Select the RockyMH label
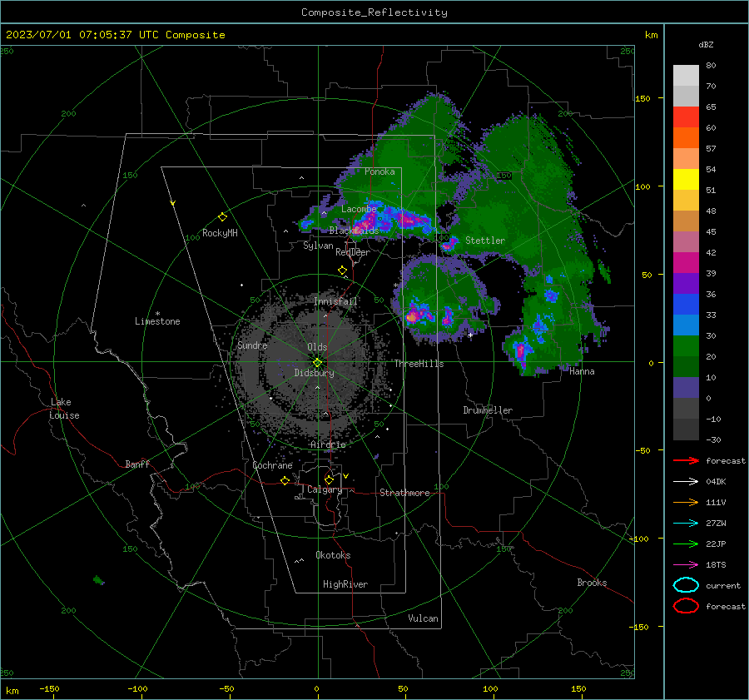This screenshot has width=749, height=700. click(220, 233)
